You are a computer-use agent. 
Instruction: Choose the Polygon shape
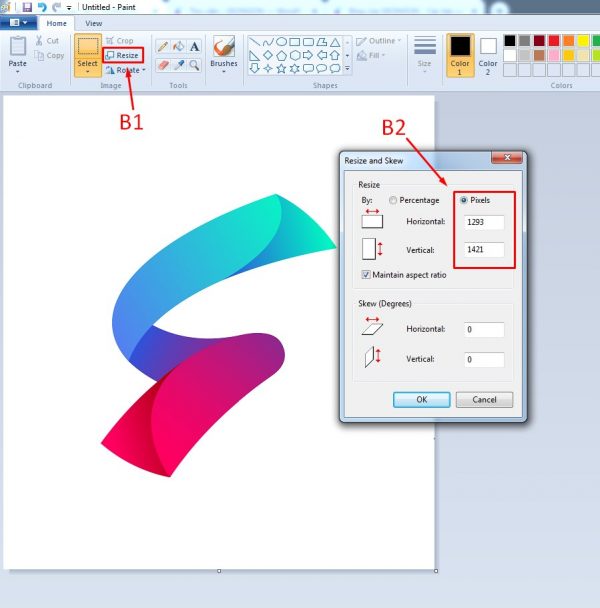pos(322,41)
